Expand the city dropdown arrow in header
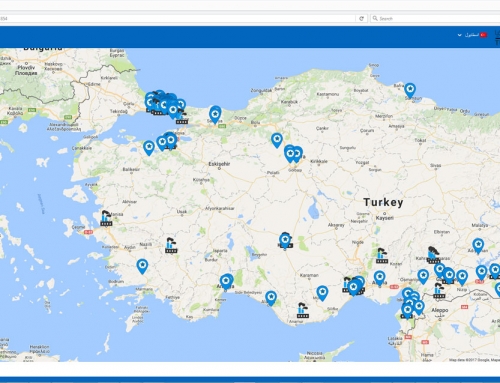Image resolution: width=500 pixels, height=383 pixels. [x=459, y=35]
